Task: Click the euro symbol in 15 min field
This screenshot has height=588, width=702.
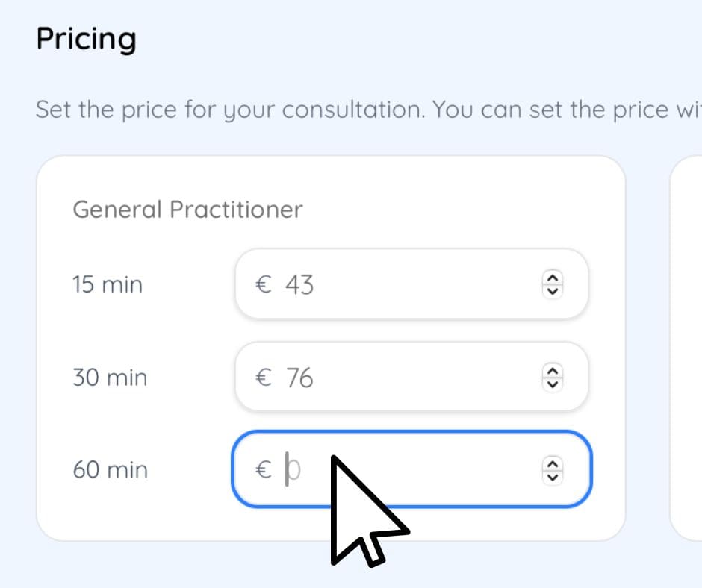Action: (263, 284)
